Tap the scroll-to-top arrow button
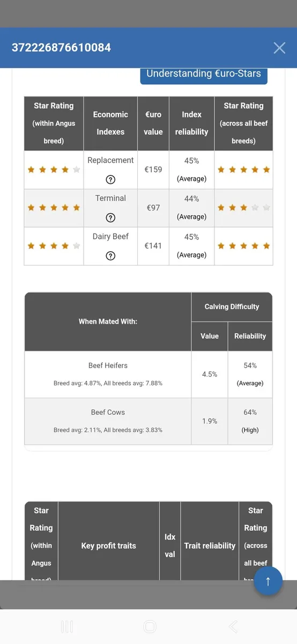Screen dimensions: 297x644 click(268, 581)
